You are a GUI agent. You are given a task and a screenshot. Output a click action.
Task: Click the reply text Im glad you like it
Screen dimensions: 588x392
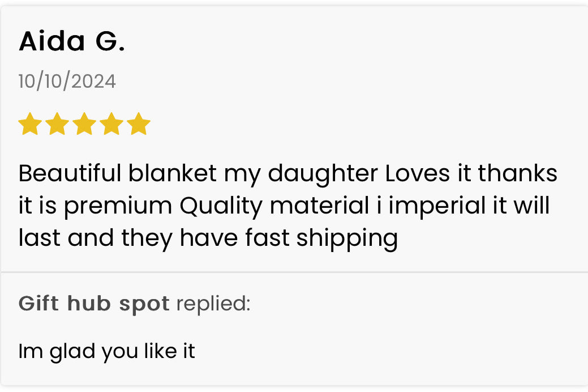(107, 351)
